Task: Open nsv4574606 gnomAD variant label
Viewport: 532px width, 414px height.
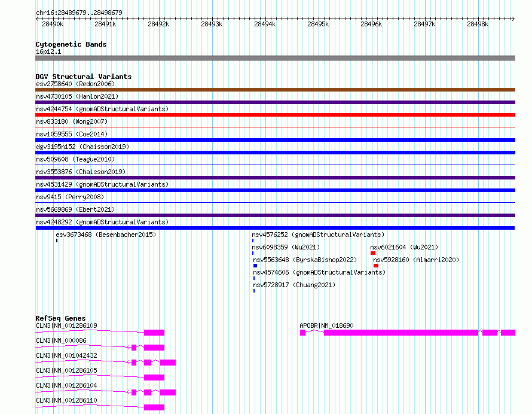Action: (x=319, y=272)
